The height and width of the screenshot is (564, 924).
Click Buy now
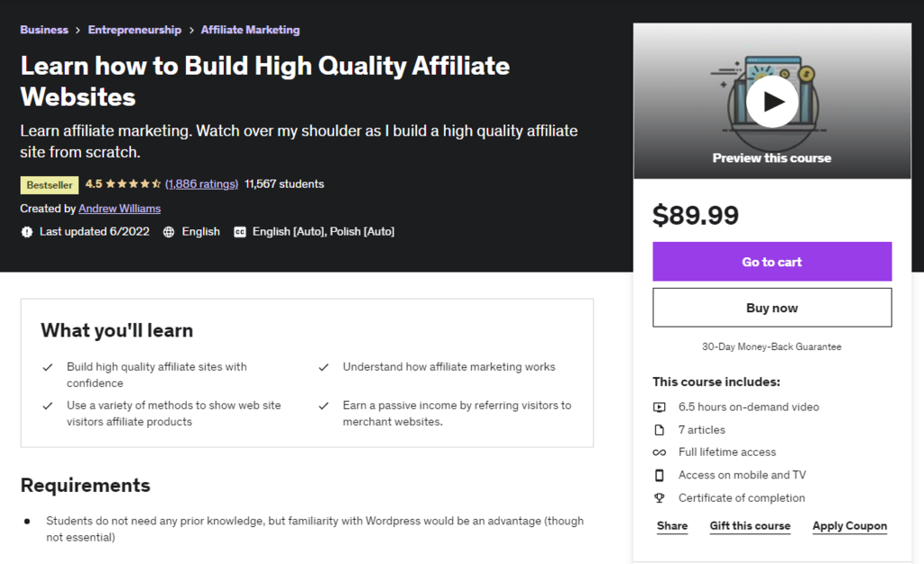(772, 307)
